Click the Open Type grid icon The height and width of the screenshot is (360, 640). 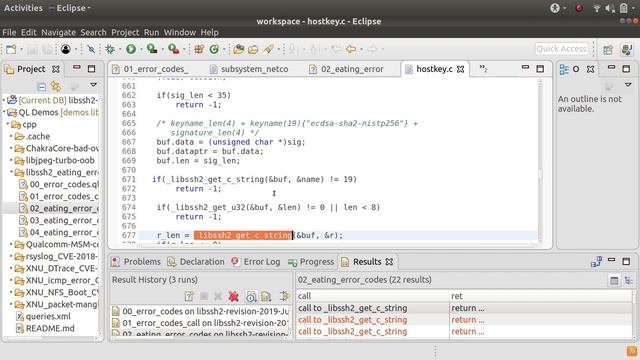[x=199, y=49]
